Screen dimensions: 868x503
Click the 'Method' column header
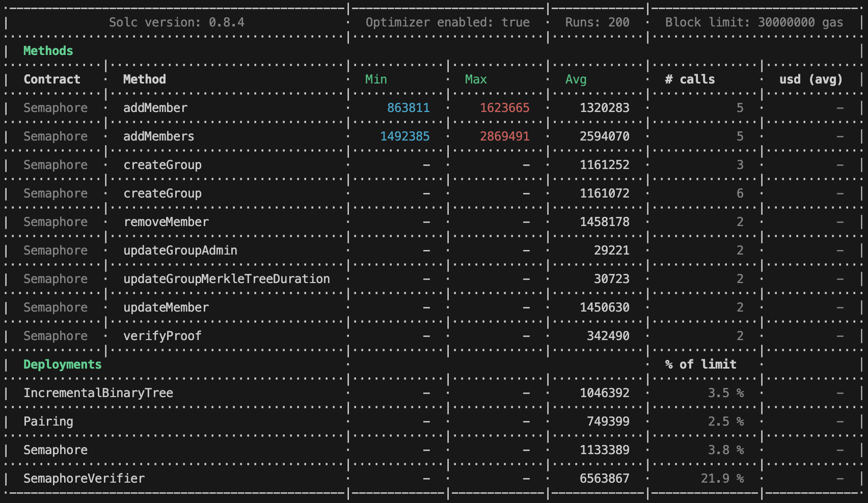tap(145, 79)
